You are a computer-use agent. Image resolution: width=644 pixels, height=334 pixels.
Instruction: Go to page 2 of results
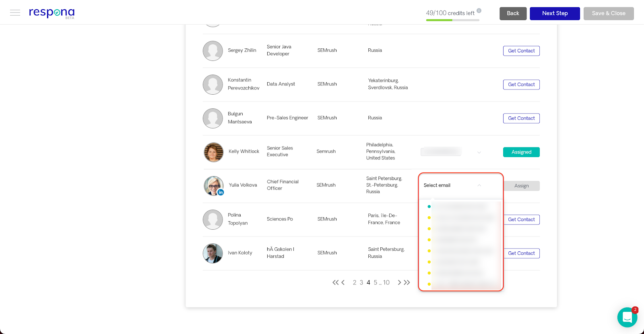tap(355, 282)
